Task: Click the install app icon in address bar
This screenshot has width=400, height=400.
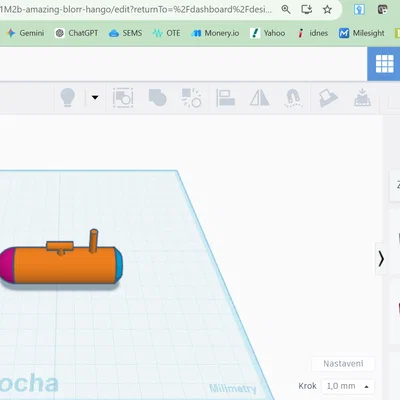Action: tap(306, 9)
